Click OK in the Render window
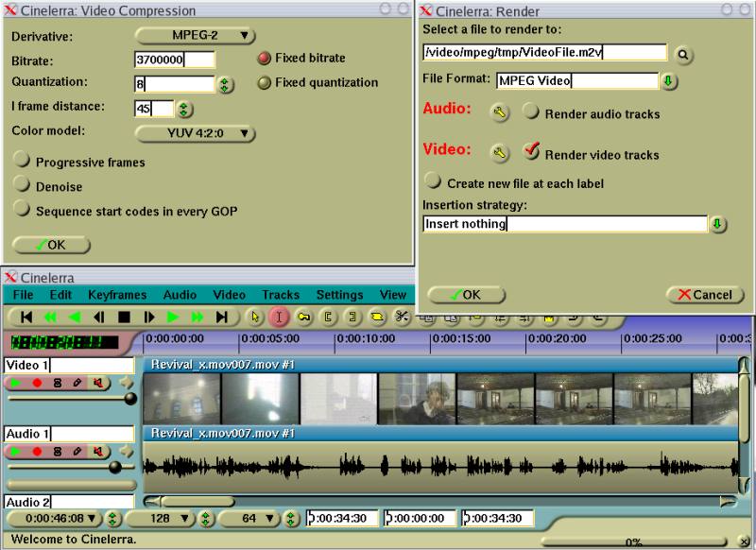 [466, 295]
